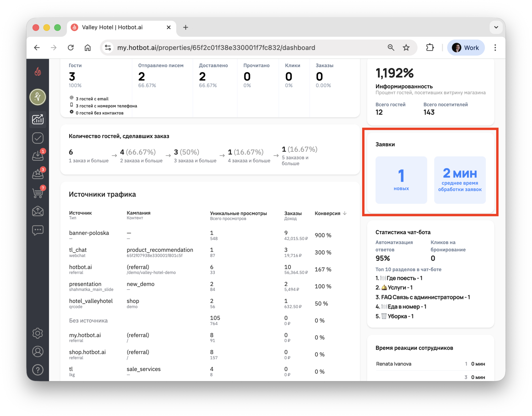532x416 pixels.
Task: Expand the tab search dropdown arrow
Action: coord(496,28)
